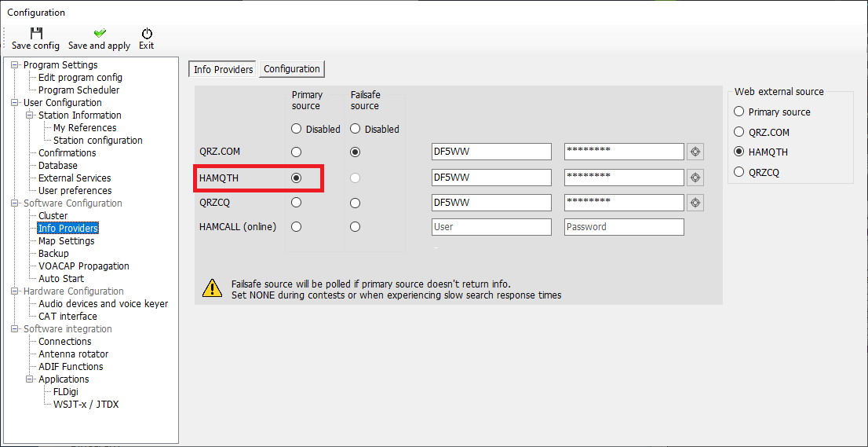Click the test button beside QRZCQ password
The width and height of the screenshot is (868, 447).
(695, 203)
